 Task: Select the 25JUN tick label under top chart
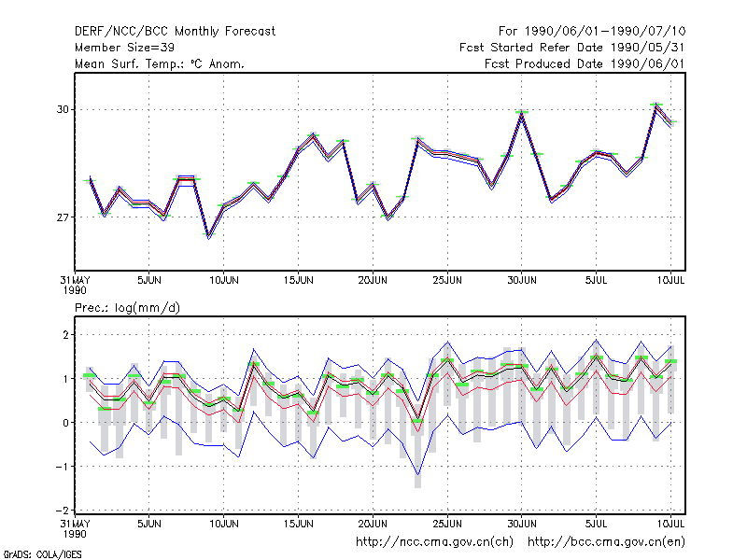pyautogui.click(x=447, y=281)
